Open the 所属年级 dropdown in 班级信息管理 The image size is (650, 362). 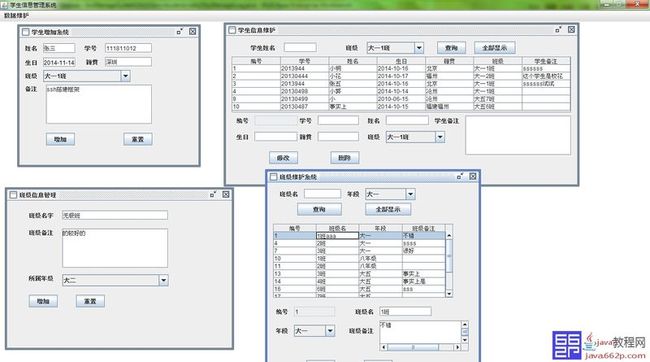[x=163, y=280]
